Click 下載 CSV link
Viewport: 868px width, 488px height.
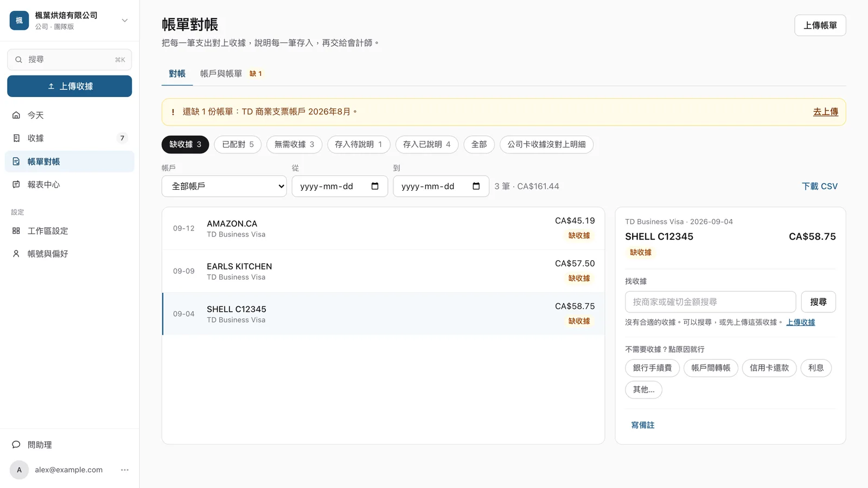819,187
